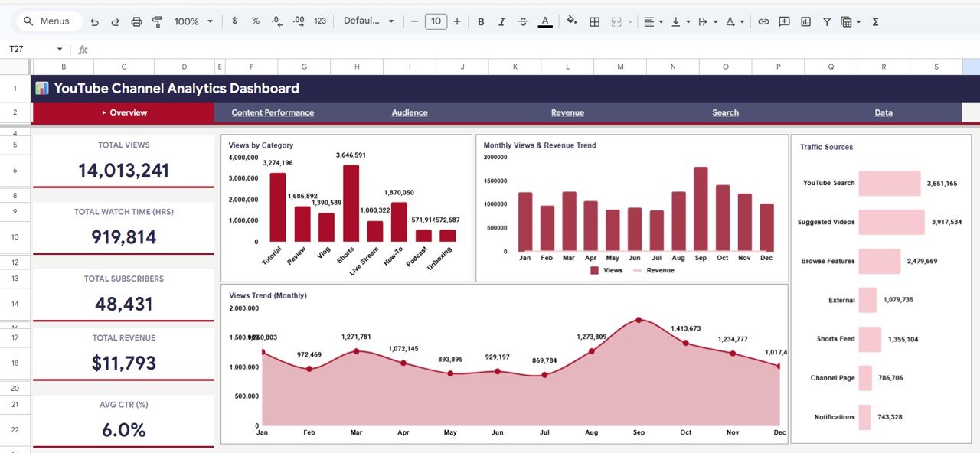980x453 pixels.
Task: Click the print icon
Action: pos(136,21)
